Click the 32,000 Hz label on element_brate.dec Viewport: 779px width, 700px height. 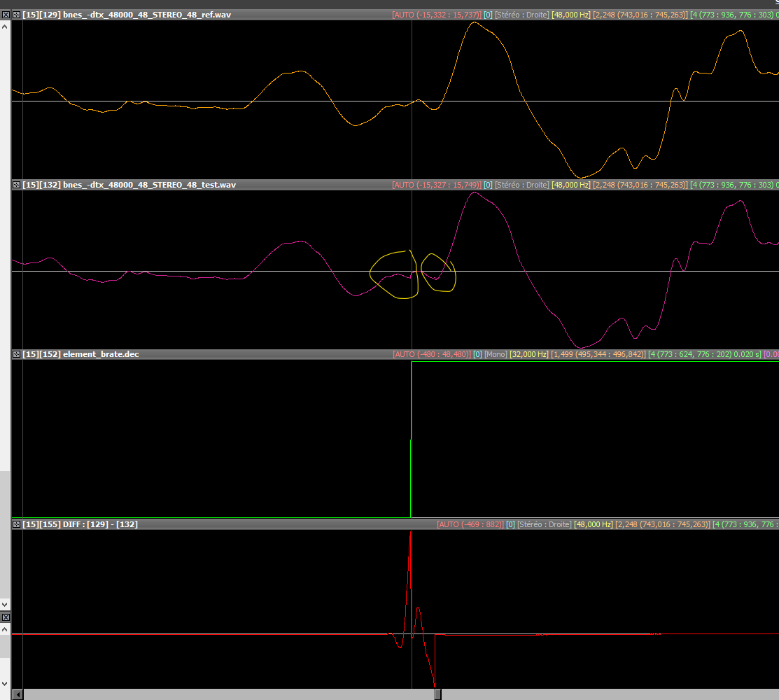tap(530, 354)
